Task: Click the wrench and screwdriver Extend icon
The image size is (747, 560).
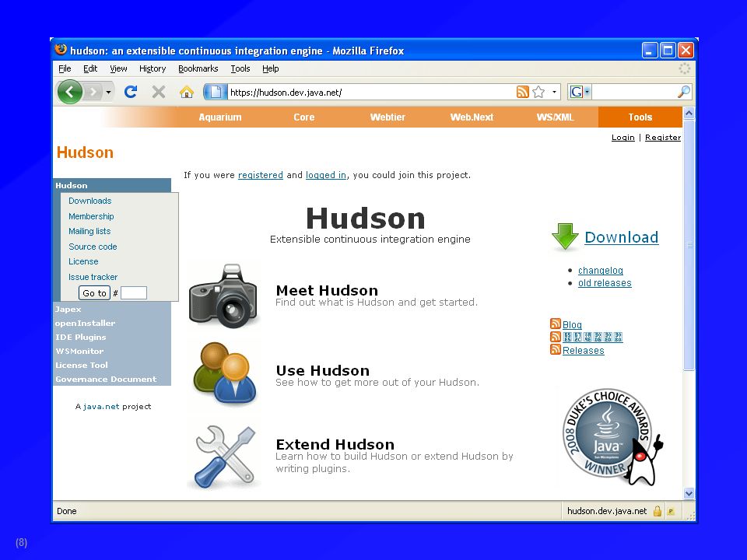Action: (225, 457)
